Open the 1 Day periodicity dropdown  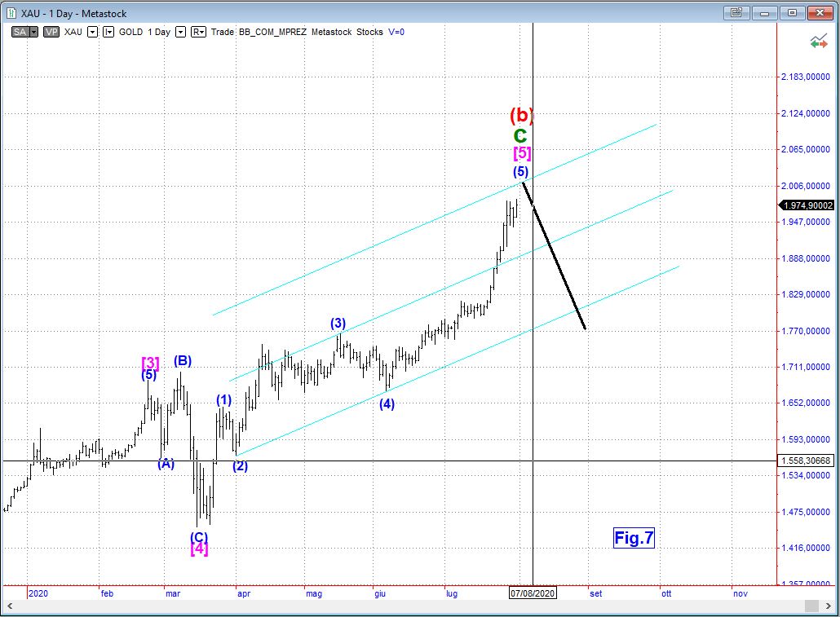pyautogui.click(x=181, y=32)
